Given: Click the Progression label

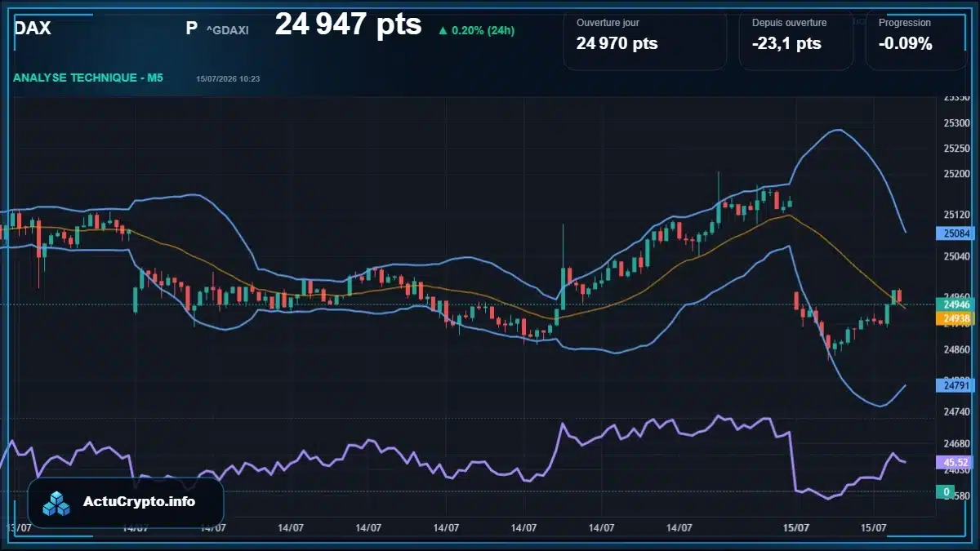Looking at the screenshot, I should [904, 23].
